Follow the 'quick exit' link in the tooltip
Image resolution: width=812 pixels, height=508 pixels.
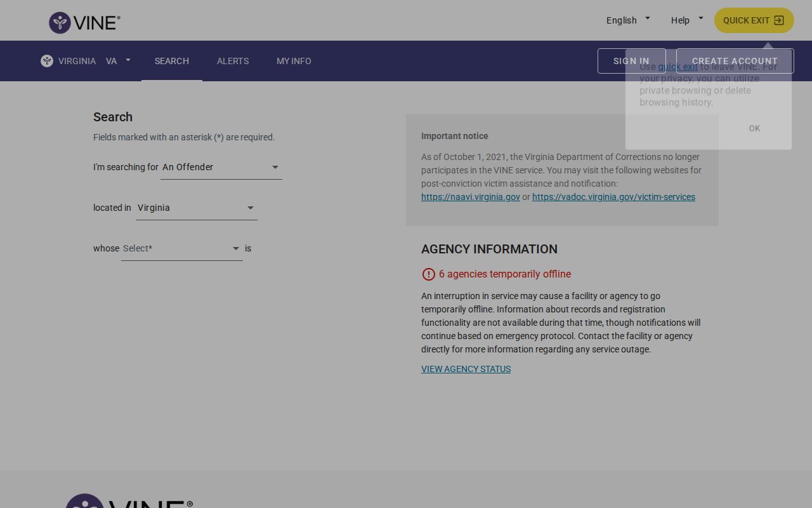(x=678, y=67)
